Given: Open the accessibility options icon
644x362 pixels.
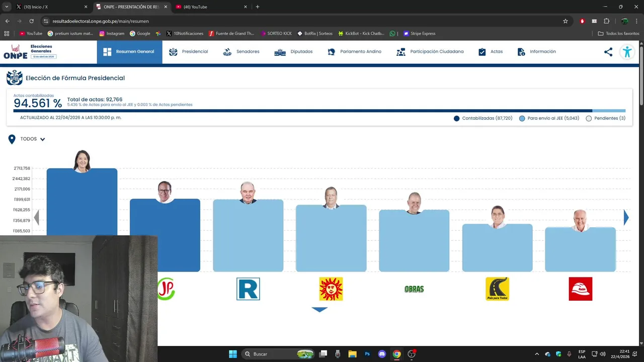Looking at the screenshot, I should click(x=627, y=52).
